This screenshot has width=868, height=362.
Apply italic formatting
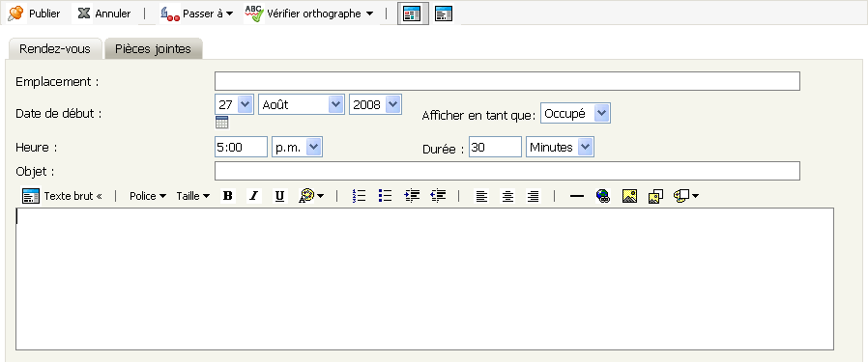(x=253, y=196)
